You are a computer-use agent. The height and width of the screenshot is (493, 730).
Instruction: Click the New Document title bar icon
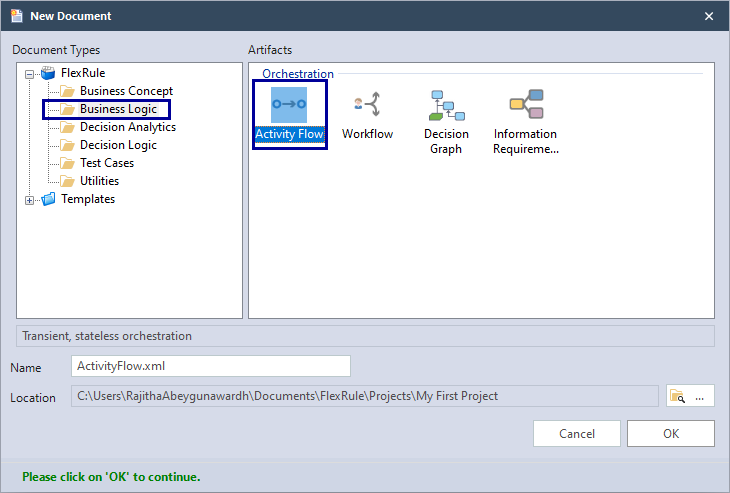(x=17, y=16)
